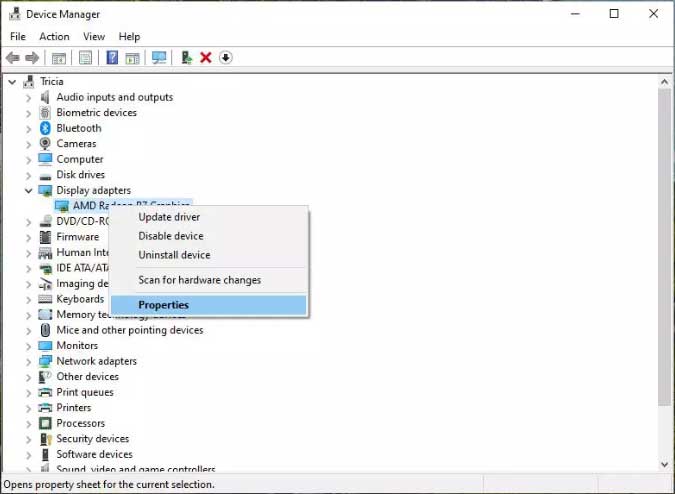This screenshot has width=675, height=494.
Task: Expand the Network adapters category
Action: coord(28,361)
